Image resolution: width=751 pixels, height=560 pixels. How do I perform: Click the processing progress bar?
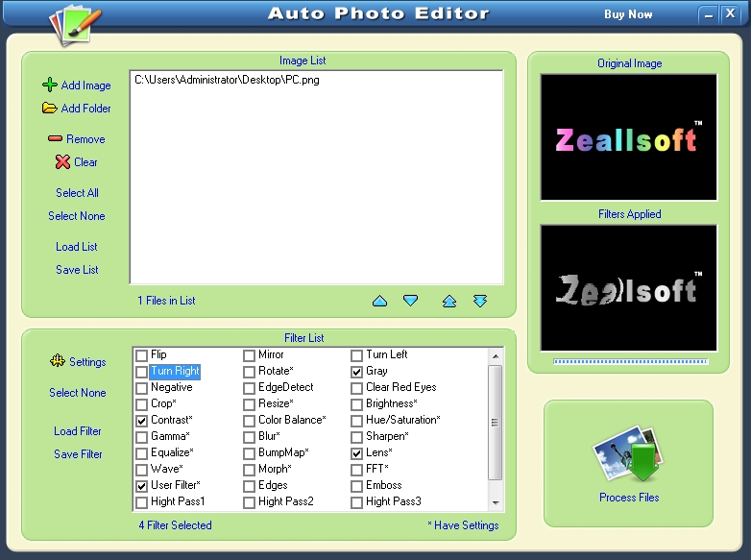630,361
